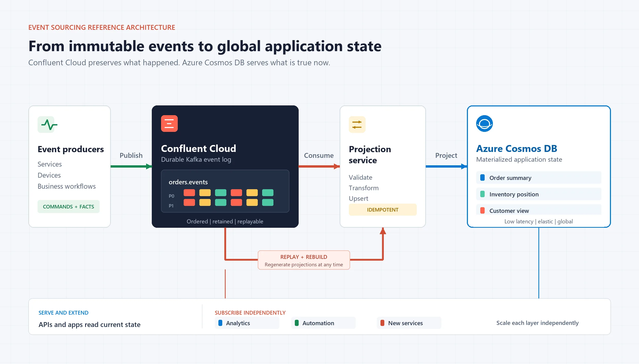This screenshot has width=639, height=364.
Task: Click the P0 partition label
Action: pyautogui.click(x=171, y=196)
